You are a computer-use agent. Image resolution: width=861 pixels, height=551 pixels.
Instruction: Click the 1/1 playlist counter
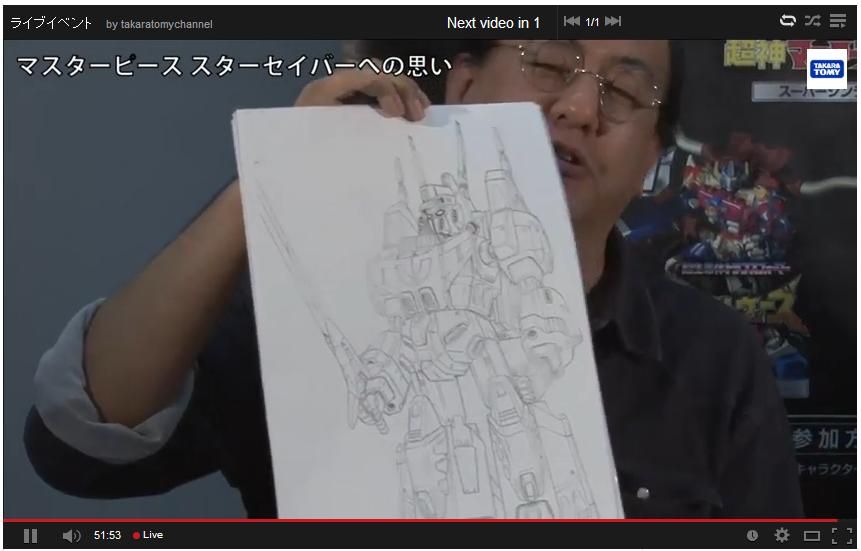click(x=592, y=22)
